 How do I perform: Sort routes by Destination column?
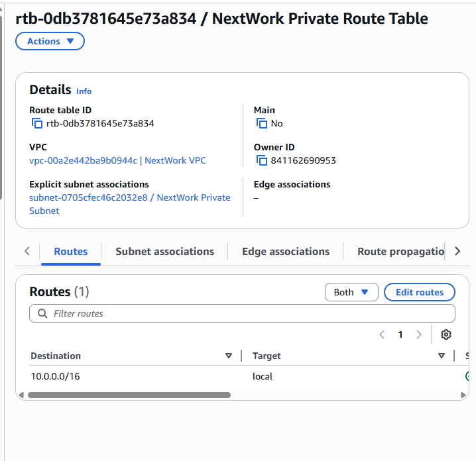click(x=228, y=356)
